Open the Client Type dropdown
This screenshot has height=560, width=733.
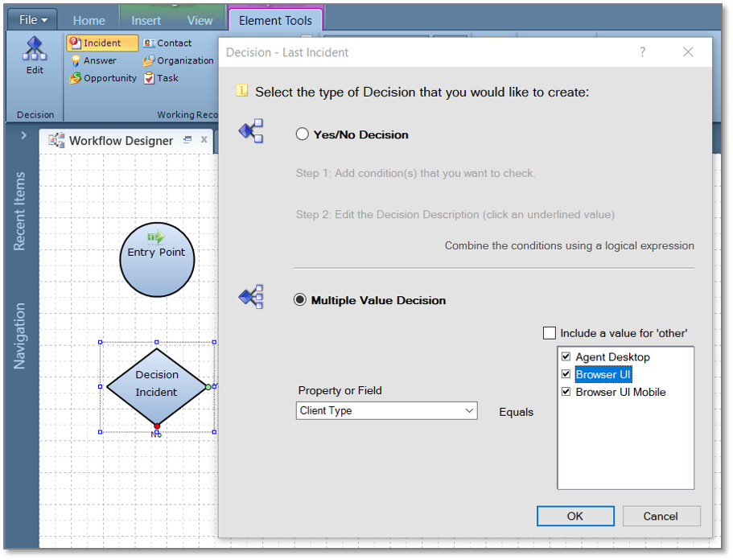click(x=386, y=411)
